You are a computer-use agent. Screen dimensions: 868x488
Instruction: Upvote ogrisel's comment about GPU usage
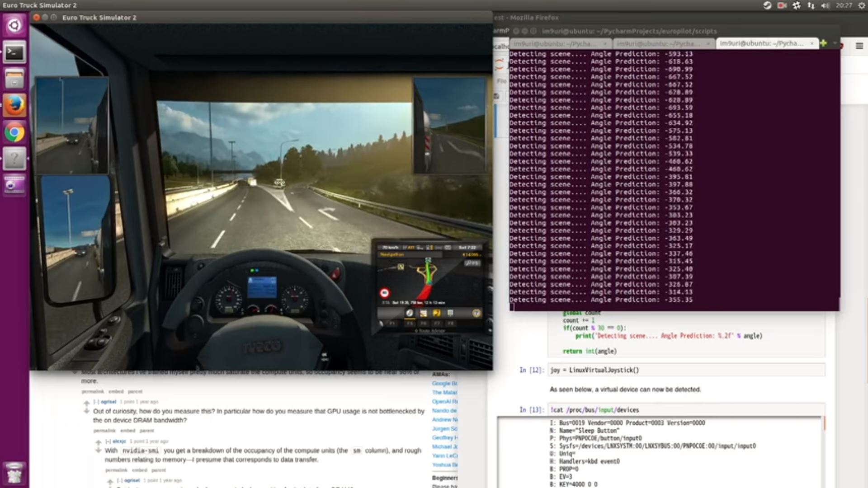coord(86,403)
